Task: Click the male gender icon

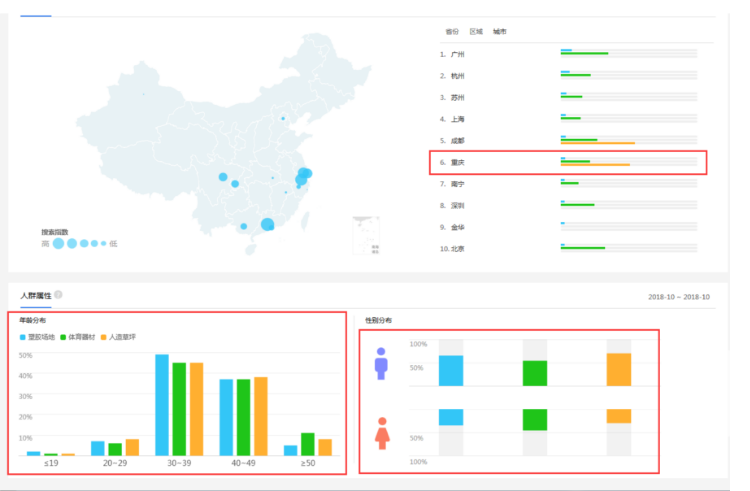Action: 380,363
